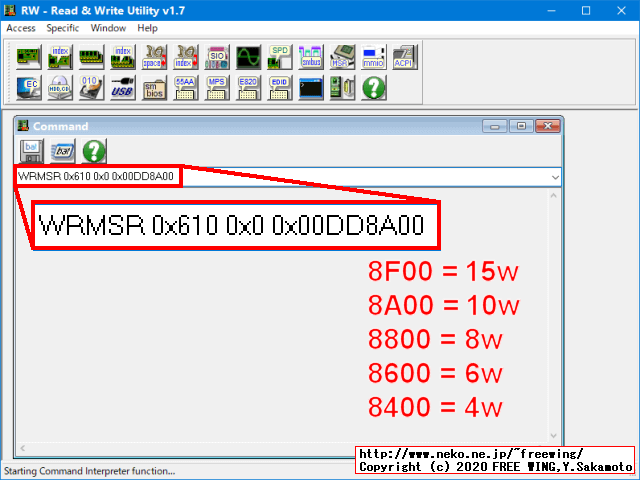Screen dimensions: 640x480
Task: Expand the command history dropdown arrow
Action: tap(555, 177)
